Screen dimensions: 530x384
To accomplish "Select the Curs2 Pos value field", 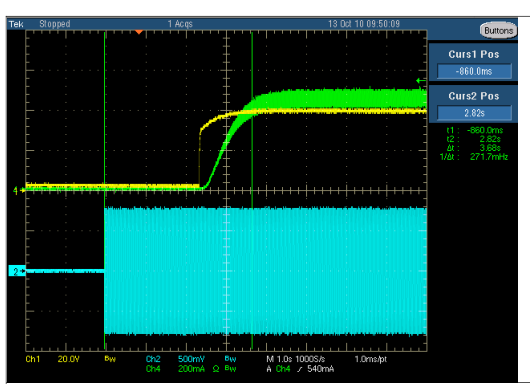I will [x=474, y=113].
